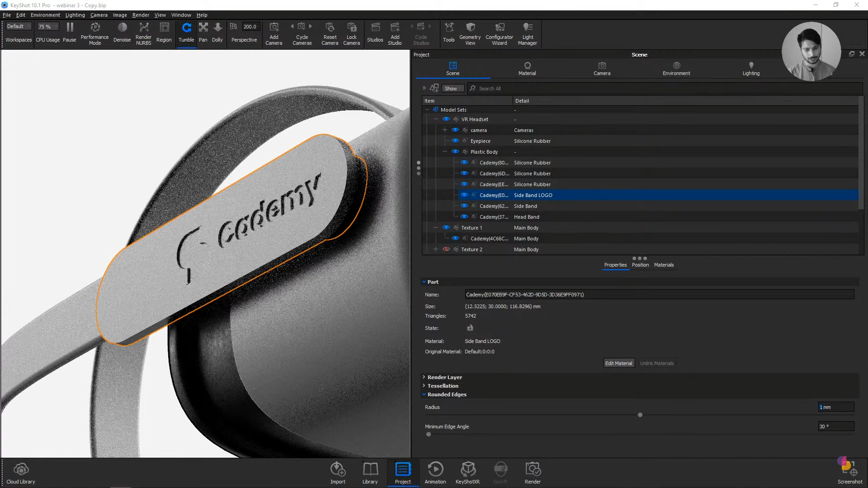This screenshot has width=868, height=488.
Task: Click the part State lock icon
Action: coord(470,328)
